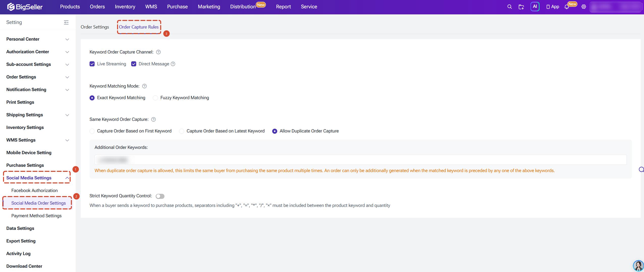Select Fuzzy Keyword Matching radio option
This screenshot has width=644, height=272.
click(x=155, y=98)
